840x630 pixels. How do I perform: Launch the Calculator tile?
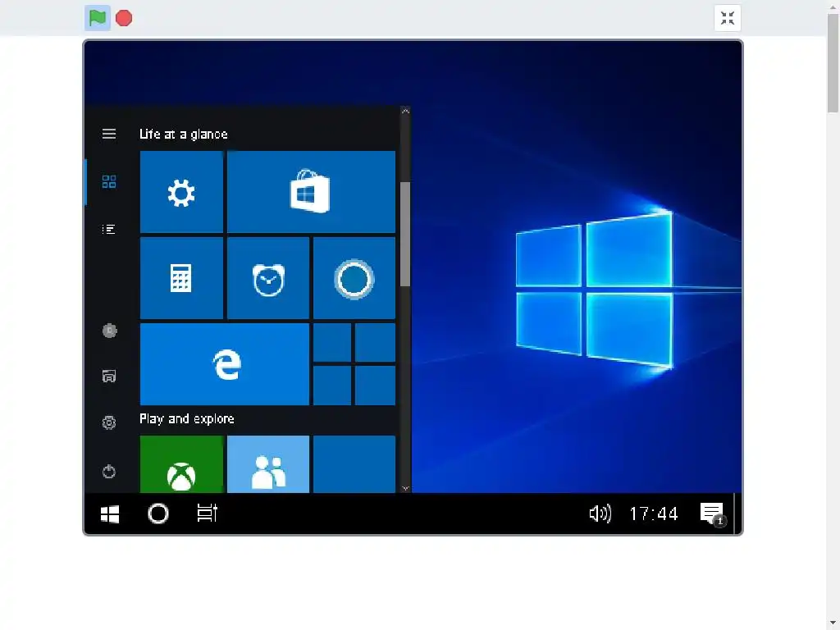[x=181, y=278]
